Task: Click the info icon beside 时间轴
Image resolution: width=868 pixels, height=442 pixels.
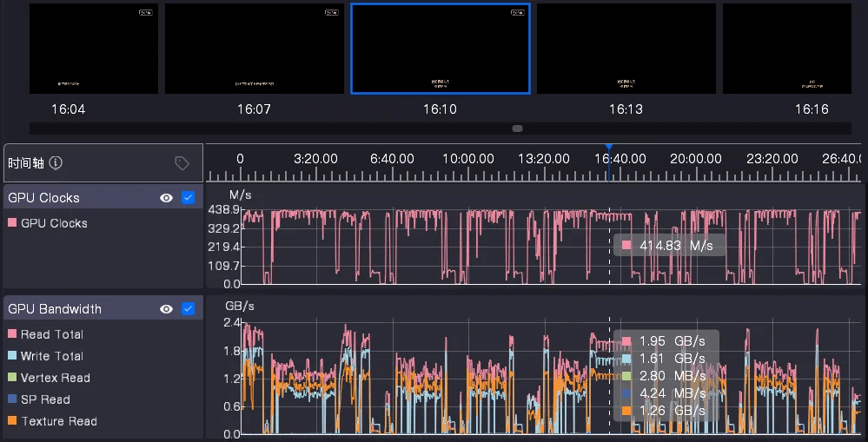Action: pyautogui.click(x=56, y=163)
